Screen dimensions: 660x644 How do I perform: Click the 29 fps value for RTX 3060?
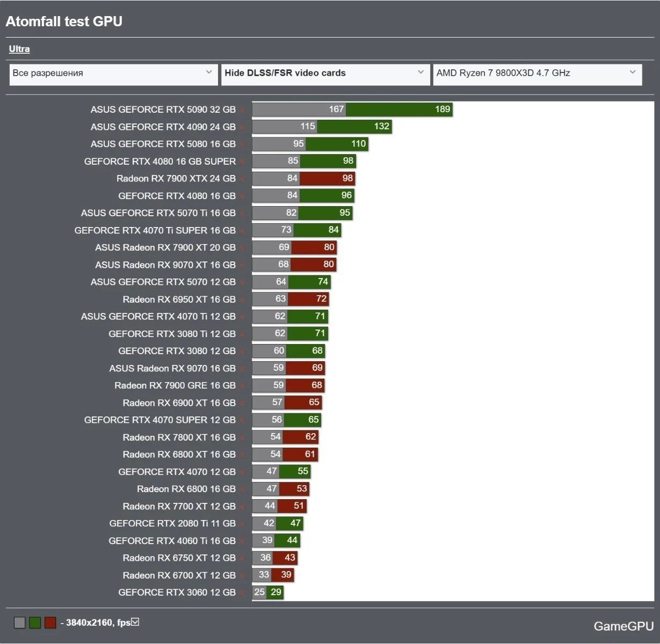[x=276, y=592]
